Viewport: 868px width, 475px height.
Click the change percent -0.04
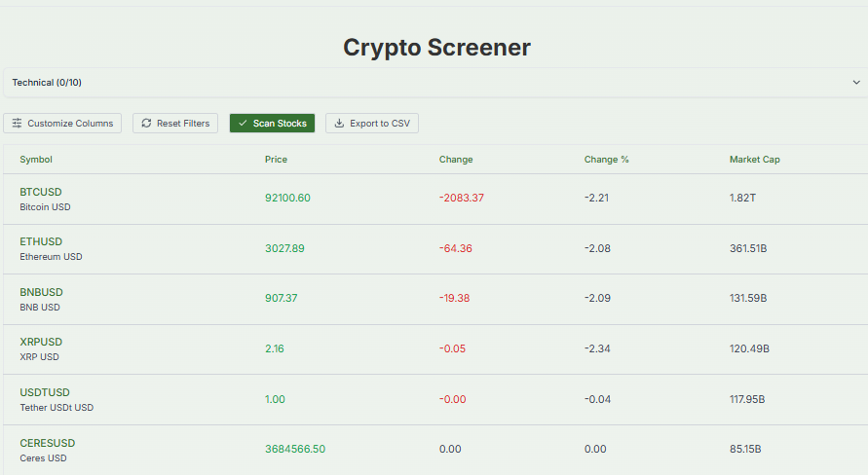pos(597,399)
